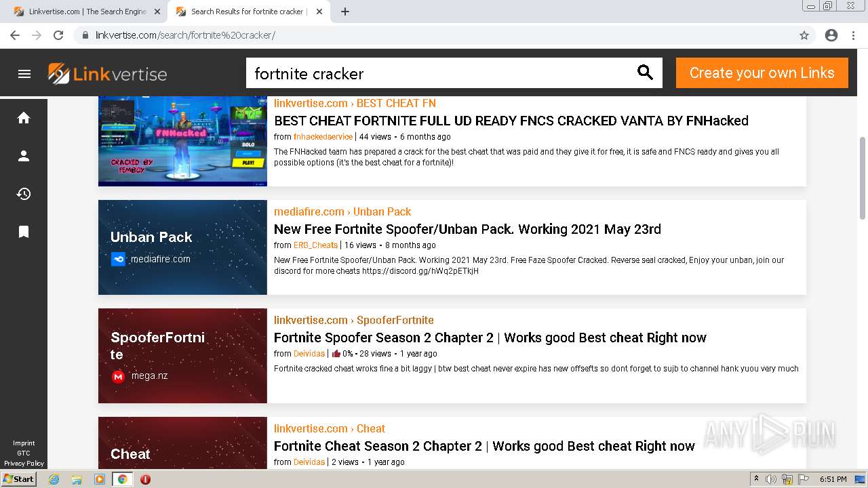Viewport: 868px width, 488px height.
Task: Open Imprint link in sidebar footer
Action: 24,443
